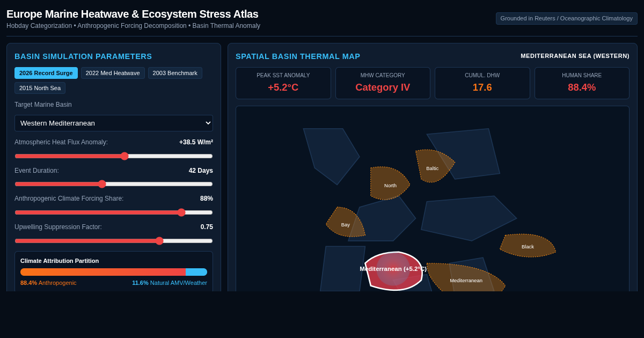Screen dimensions: 644x338
Task: Click the MHW Category IV card
Action: [x=383, y=83]
